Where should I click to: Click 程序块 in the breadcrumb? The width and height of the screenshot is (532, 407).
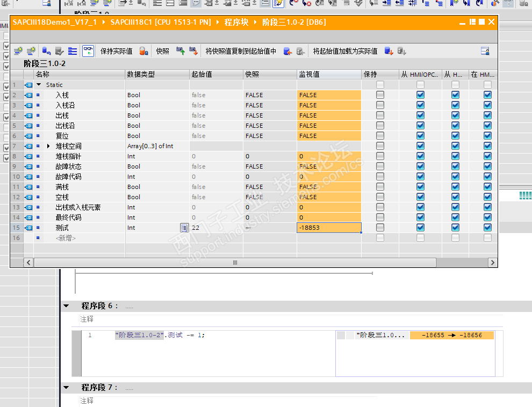tap(236, 23)
